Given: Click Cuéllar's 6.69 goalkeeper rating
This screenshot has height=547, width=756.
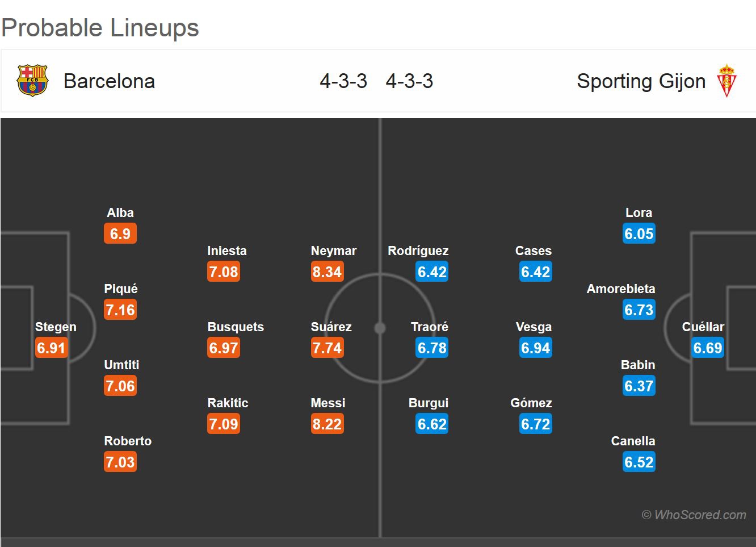Looking at the screenshot, I should (708, 348).
